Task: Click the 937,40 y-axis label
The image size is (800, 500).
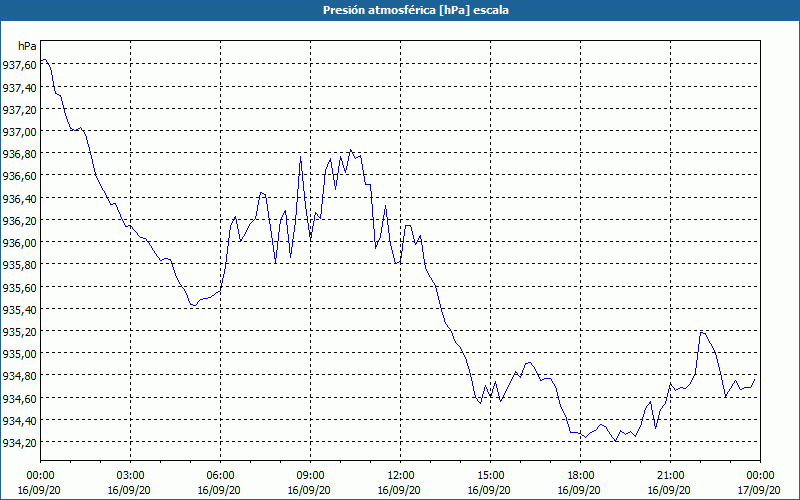Action: coord(19,87)
